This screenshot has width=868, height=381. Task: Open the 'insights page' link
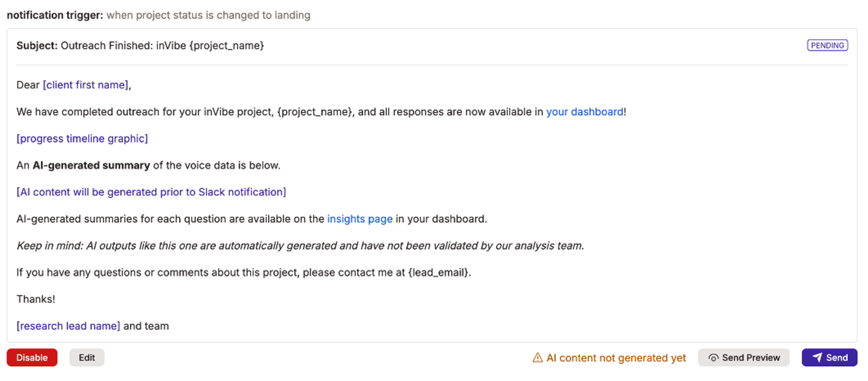point(360,219)
